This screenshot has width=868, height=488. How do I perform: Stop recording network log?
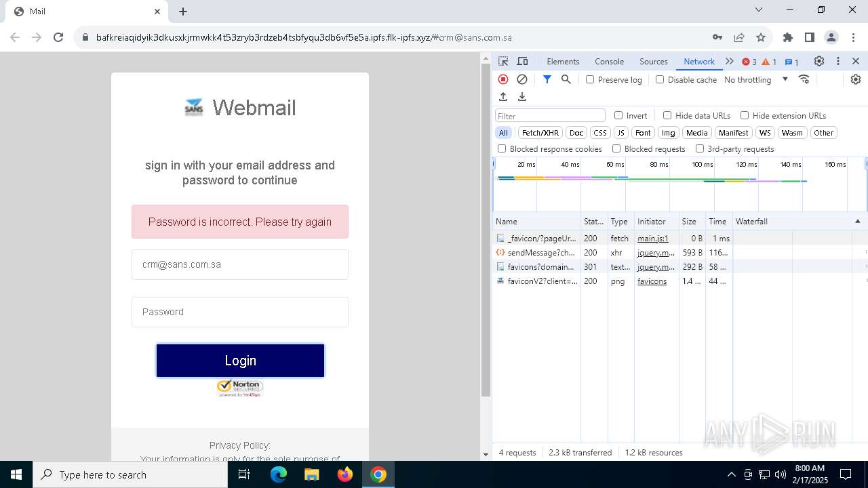[503, 79]
